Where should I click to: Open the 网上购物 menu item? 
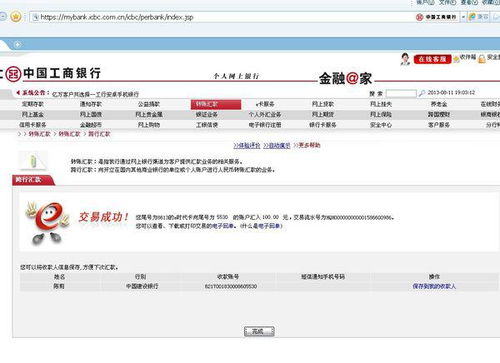click(x=149, y=125)
